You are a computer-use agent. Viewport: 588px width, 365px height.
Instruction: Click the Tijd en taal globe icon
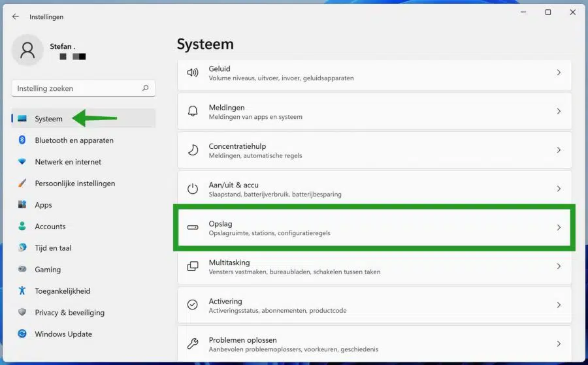click(x=22, y=247)
